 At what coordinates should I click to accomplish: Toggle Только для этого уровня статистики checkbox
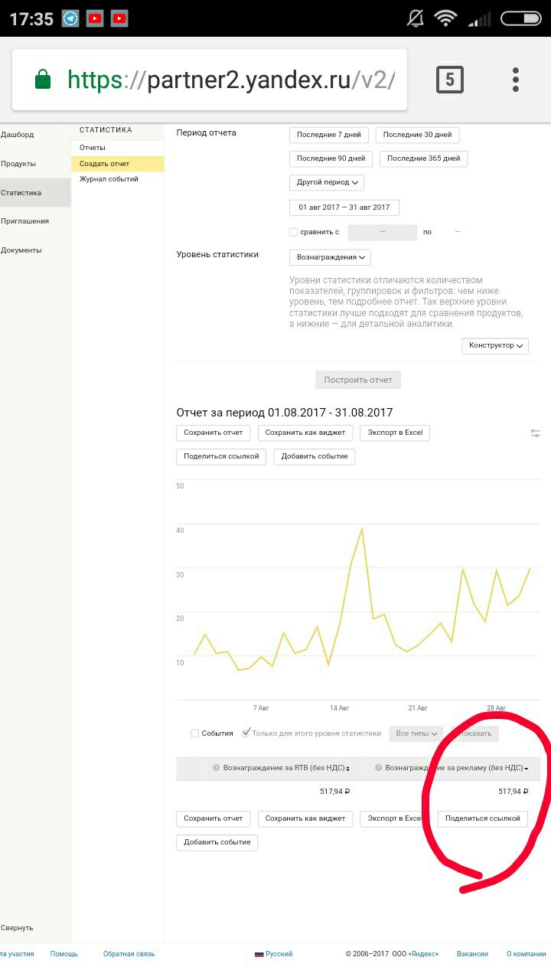point(246,733)
